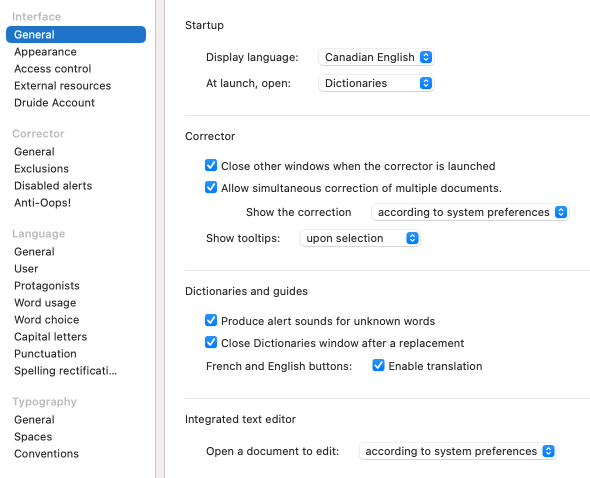Open the At launch, open dropdown
Image resolution: width=590 pixels, height=478 pixels.
coord(376,83)
